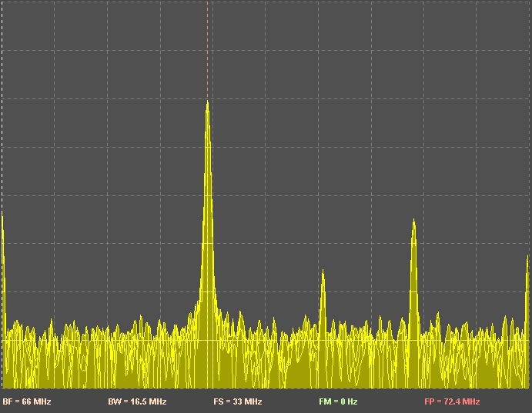
Task: Click the tip of the tallest spectrum peak
Action: click(x=207, y=102)
